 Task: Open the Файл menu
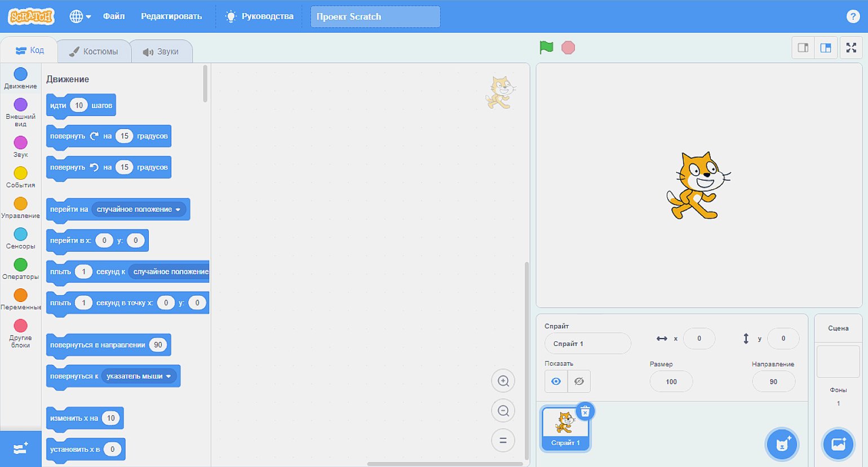(x=113, y=16)
